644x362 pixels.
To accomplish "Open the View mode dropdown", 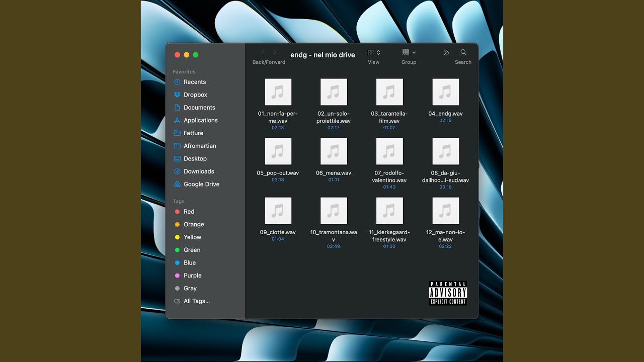I will (374, 52).
